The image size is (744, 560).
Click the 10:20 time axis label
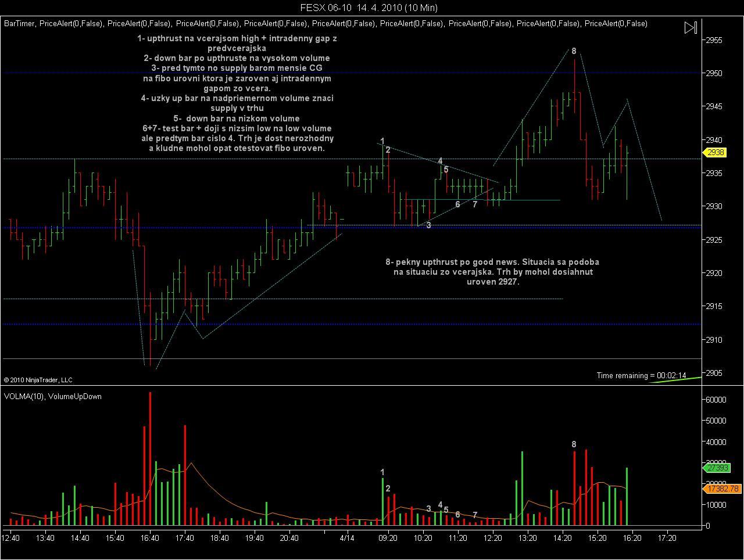tap(423, 538)
